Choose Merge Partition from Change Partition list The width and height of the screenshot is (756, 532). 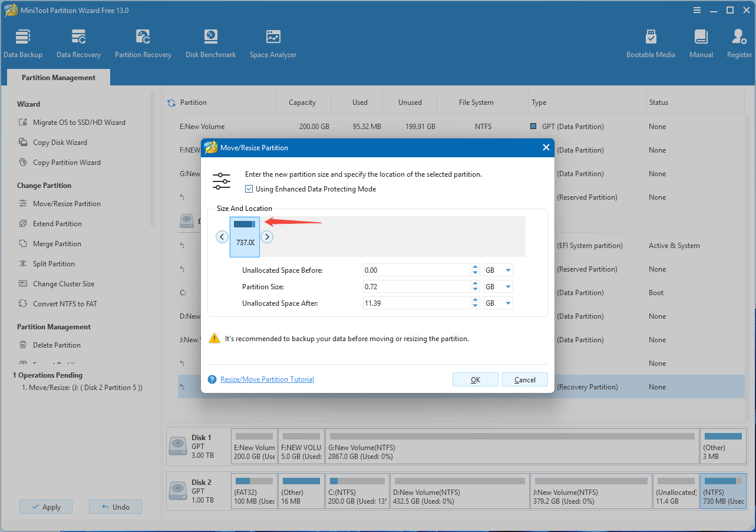(x=58, y=243)
